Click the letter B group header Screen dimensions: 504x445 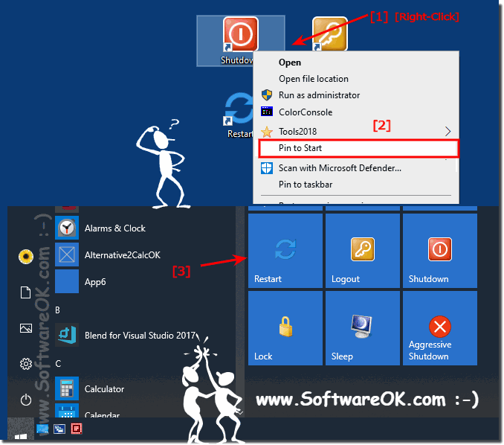point(57,310)
